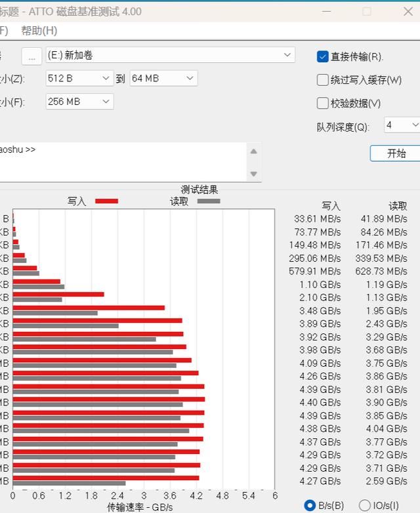Image resolution: width=420 pixels, height=513 pixels.
Task: Click the read value 4.04 GB/s
Action: (387, 428)
